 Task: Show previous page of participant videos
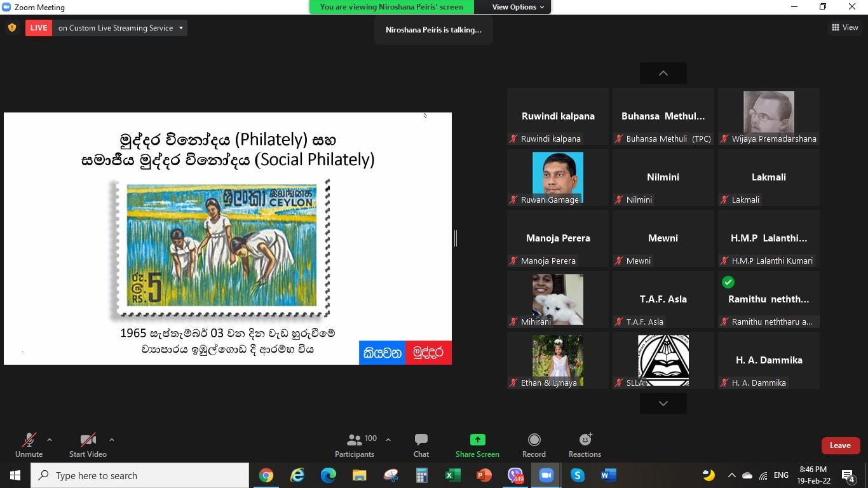(663, 73)
